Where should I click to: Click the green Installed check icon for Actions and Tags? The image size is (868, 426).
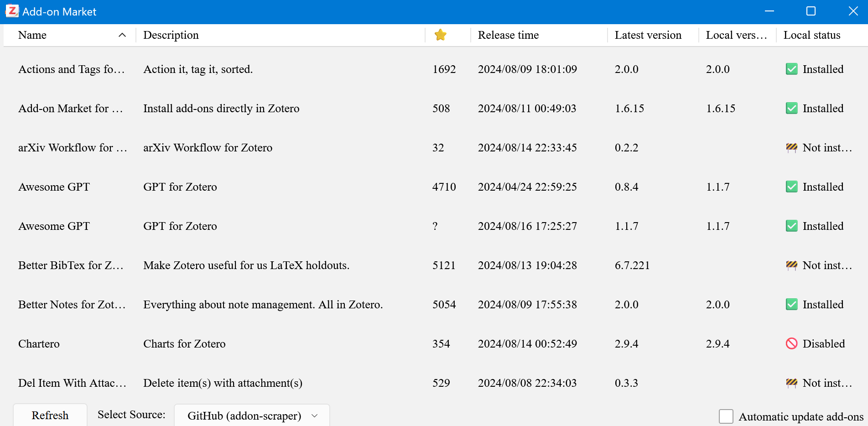[792, 69]
